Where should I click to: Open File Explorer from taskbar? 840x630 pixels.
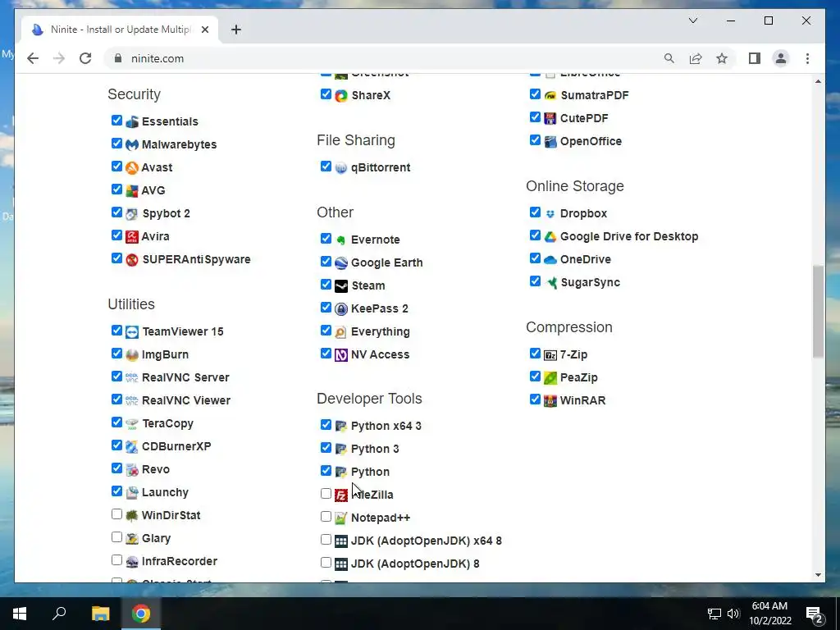(x=100, y=614)
